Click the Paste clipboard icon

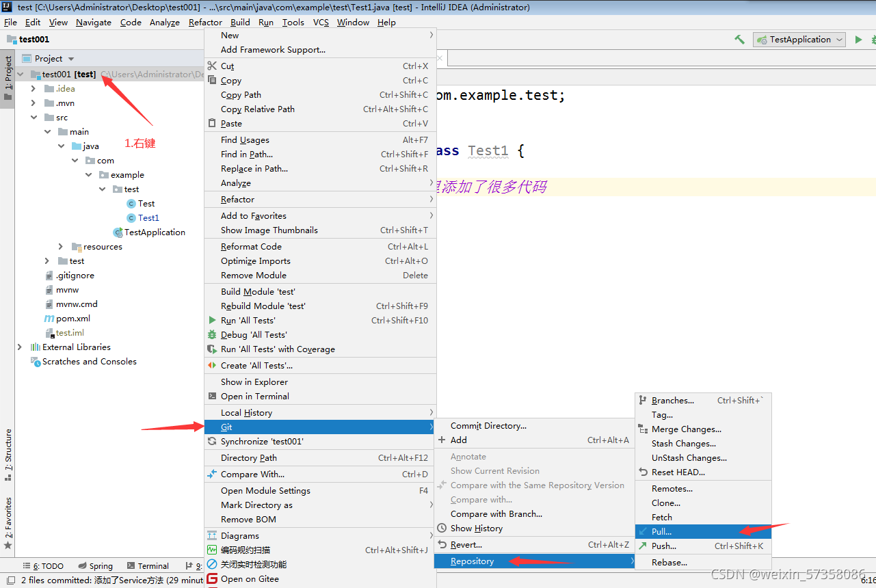(x=212, y=123)
